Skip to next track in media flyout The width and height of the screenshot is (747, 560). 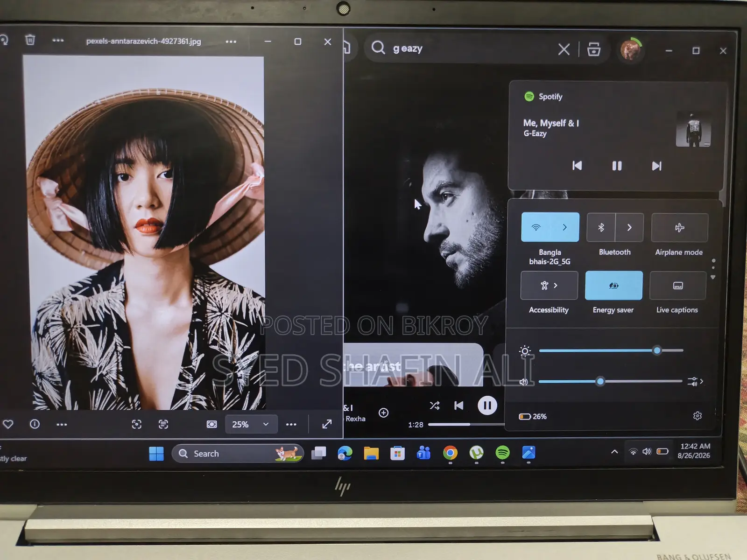(656, 166)
